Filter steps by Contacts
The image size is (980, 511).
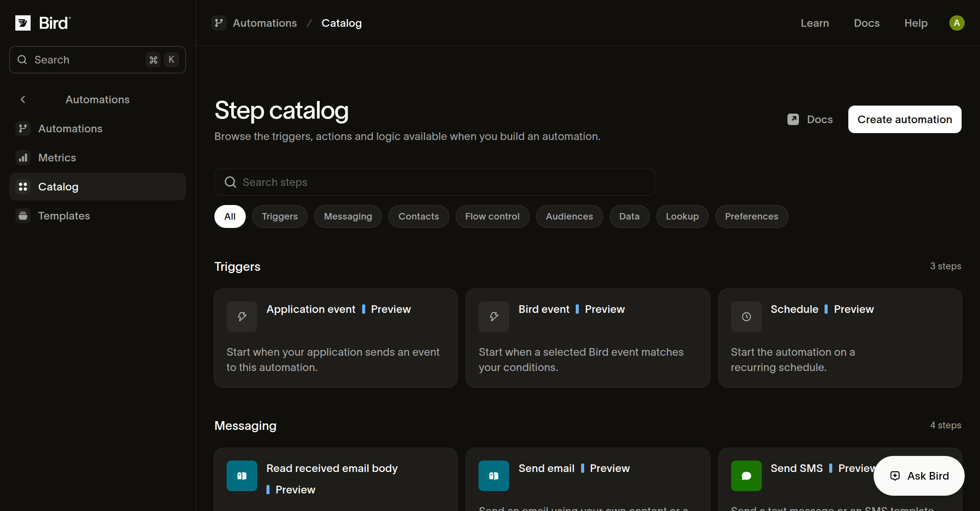pyautogui.click(x=419, y=216)
